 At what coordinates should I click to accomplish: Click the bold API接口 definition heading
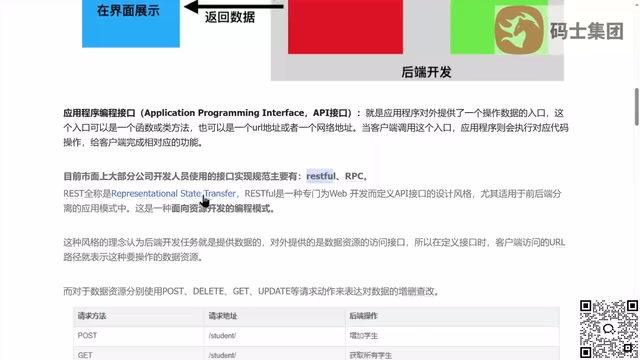pyautogui.click(x=212, y=113)
